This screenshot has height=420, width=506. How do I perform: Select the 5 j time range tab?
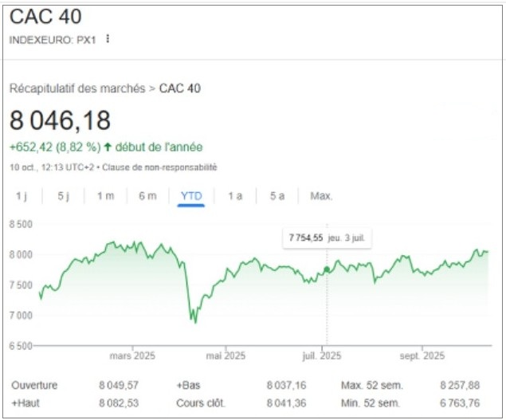click(63, 196)
